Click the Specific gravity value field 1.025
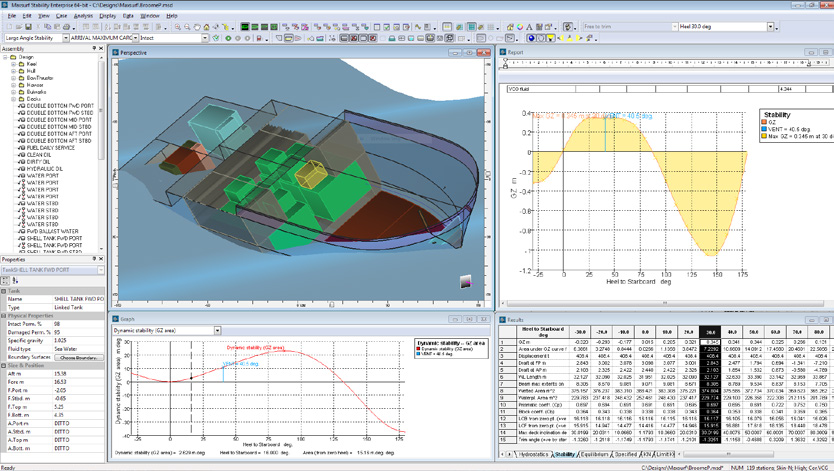This screenshot has width=834, height=471. point(79,341)
